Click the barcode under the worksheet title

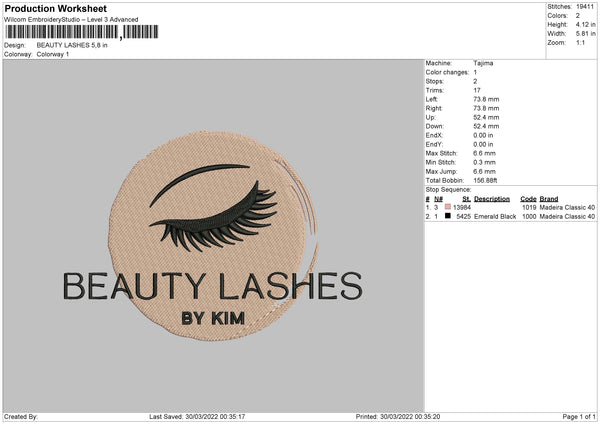[82, 32]
